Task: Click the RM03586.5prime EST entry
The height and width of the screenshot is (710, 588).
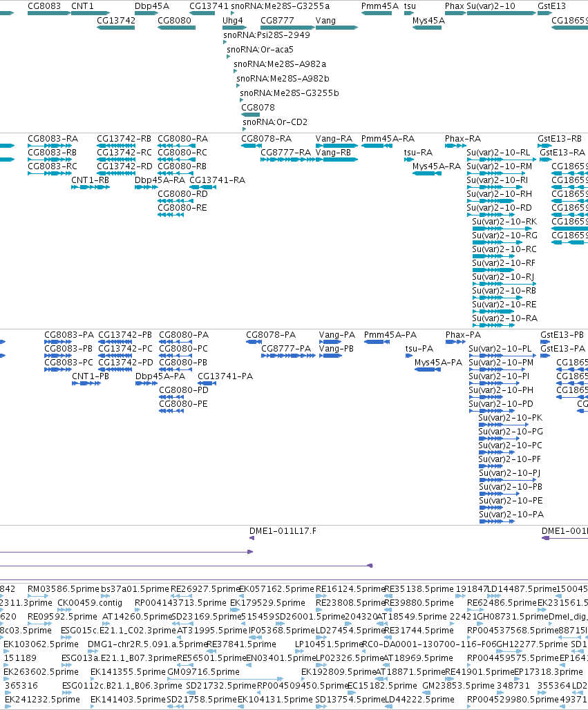Action: [x=38, y=596]
